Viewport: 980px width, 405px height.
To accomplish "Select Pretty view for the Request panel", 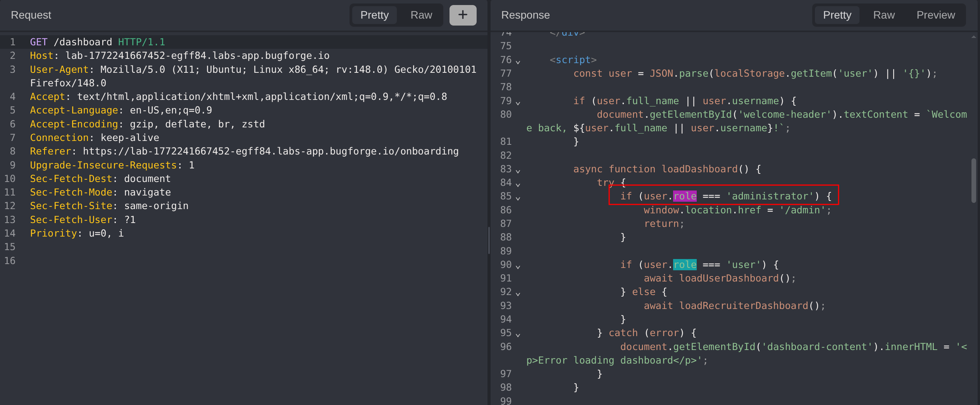I will click(374, 15).
